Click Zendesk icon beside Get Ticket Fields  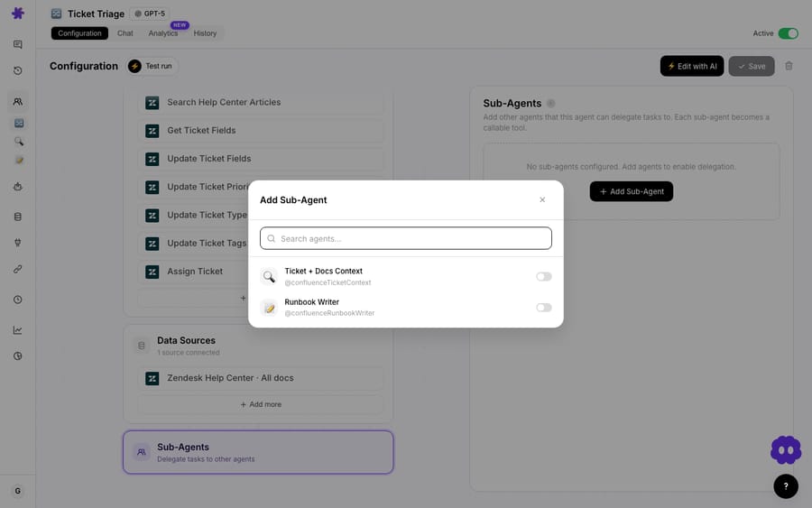[152, 131]
